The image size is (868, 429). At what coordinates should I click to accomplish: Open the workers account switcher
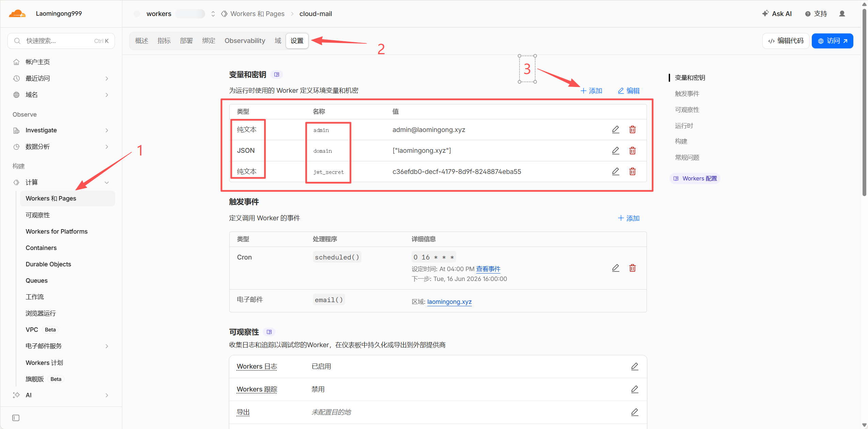[213, 14]
